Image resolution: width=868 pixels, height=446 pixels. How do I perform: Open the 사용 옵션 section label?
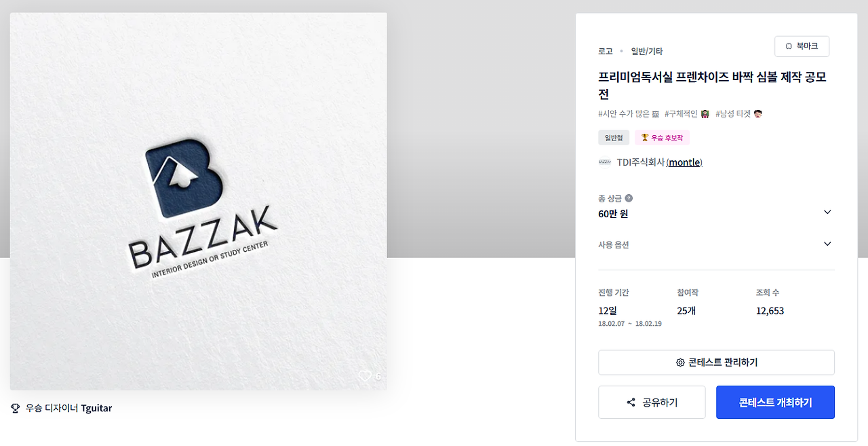tap(614, 244)
